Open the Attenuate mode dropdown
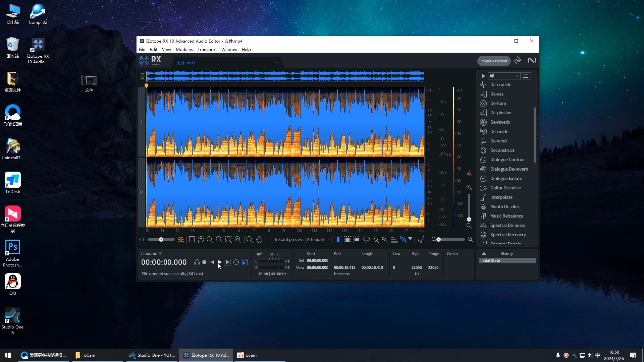This screenshot has height=362, width=644. click(x=319, y=239)
